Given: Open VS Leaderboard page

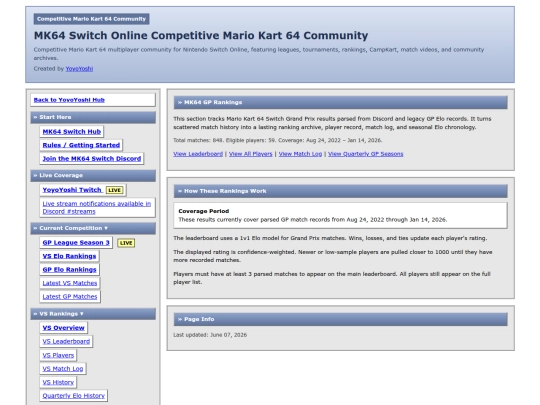Looking at the screenshot, I should tap(66, 341).
